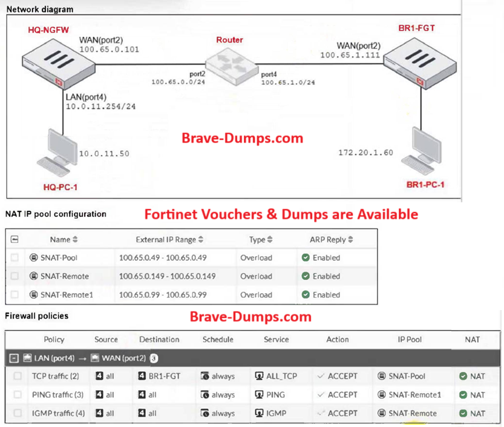Collapse all rows in the IP pool table header

tap(15, 240)
